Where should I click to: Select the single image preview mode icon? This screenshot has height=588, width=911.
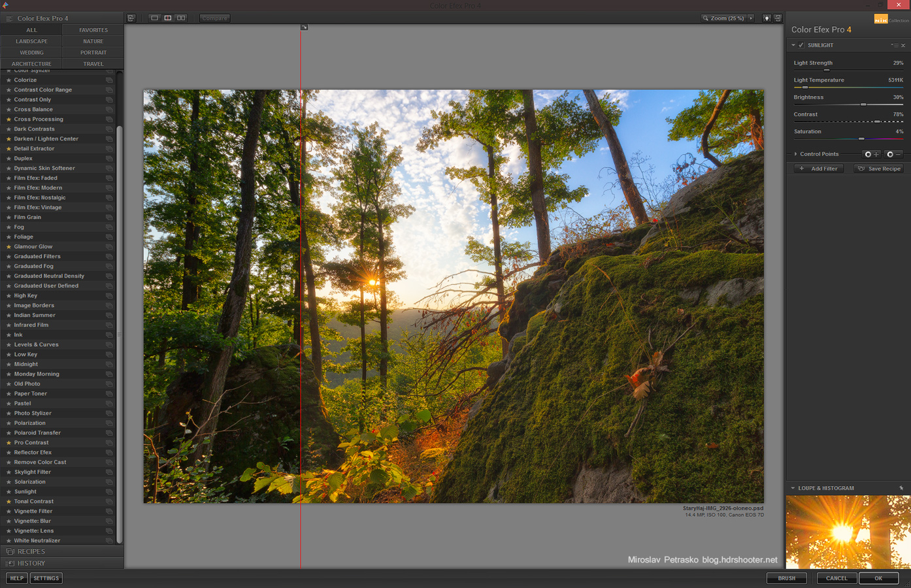coord(154,18)
